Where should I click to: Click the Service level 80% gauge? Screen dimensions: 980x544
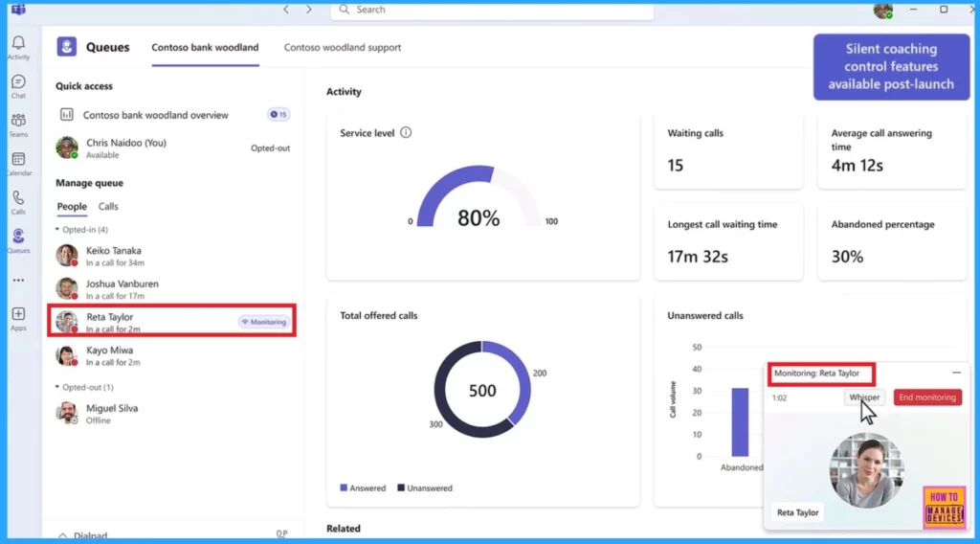pos(479,197)
